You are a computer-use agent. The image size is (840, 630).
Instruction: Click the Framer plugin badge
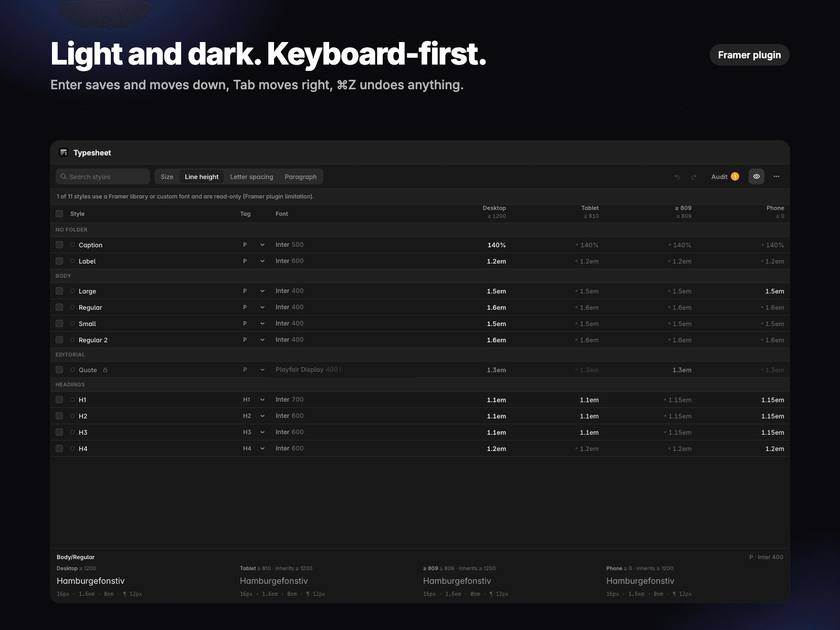pos(749,55)
